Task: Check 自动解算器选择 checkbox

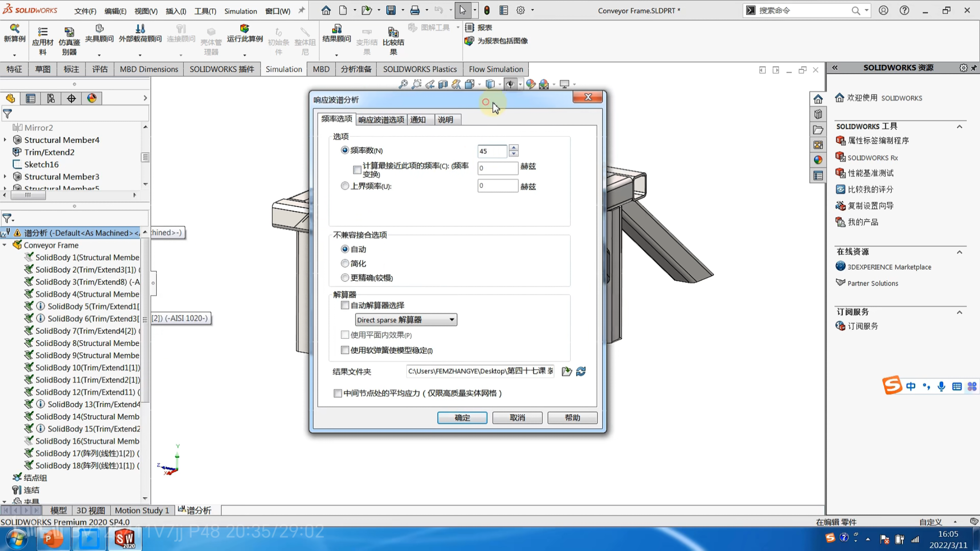Action: 345,305
